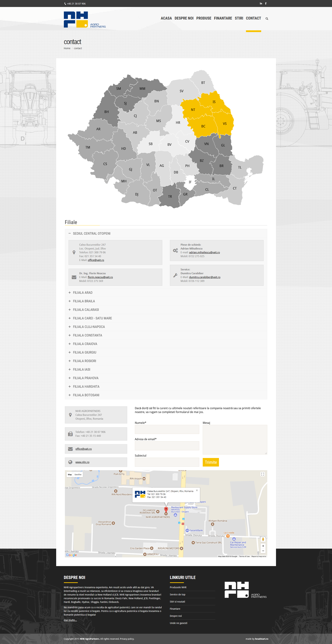
Task: Click florin.neacsu@vait.ro email link
Action: [100, 277]
